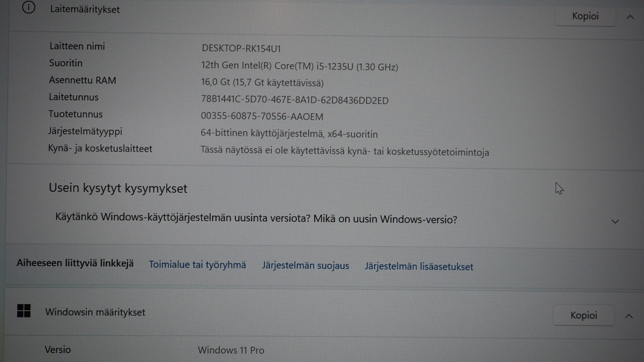Click the Tuotetunnus product ID value

(x=262, y=116)
